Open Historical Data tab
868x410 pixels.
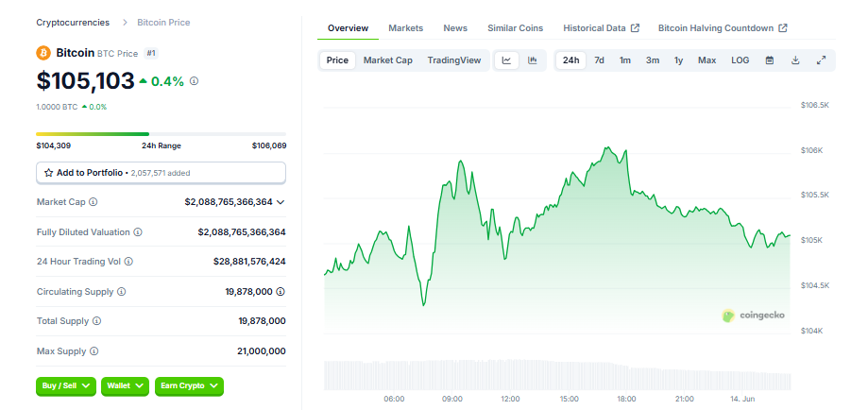coord(602,28)
